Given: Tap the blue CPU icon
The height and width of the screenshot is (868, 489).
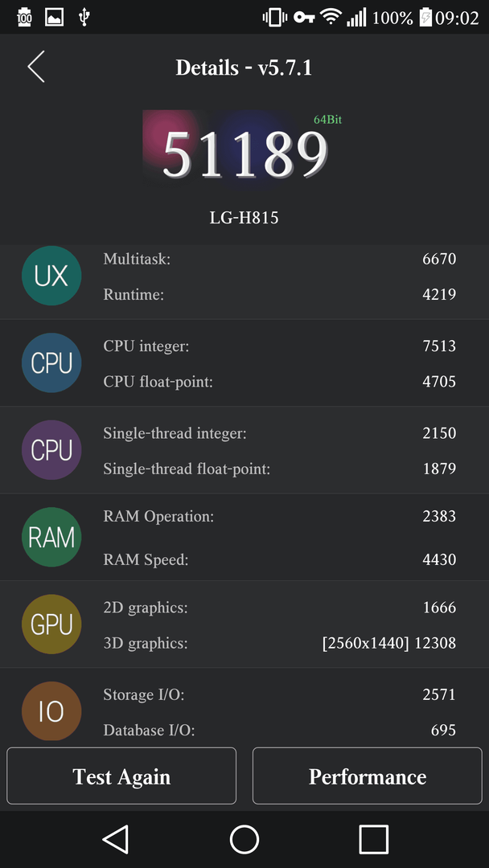Looking at the screenshot, I should [x=51, y=363].
